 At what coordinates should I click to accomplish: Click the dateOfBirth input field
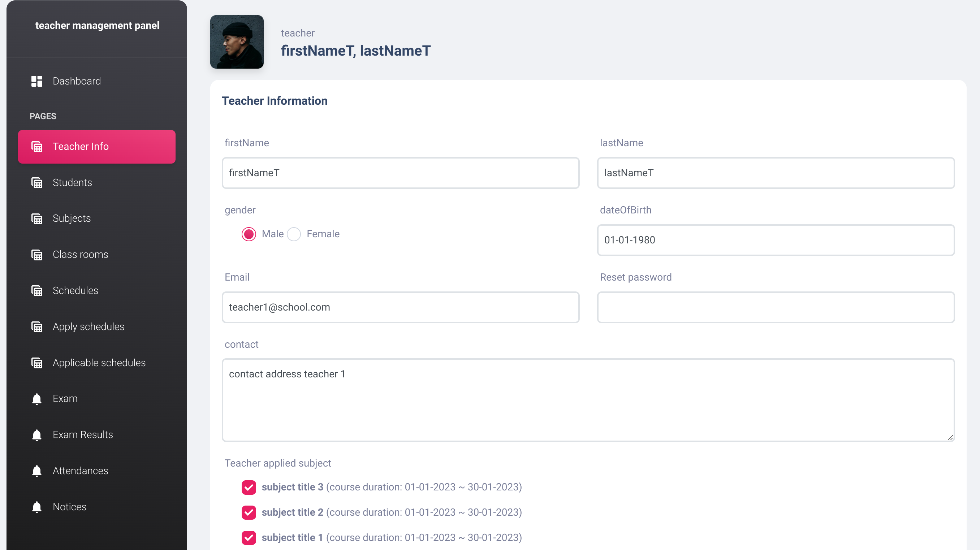pos(775,240)
